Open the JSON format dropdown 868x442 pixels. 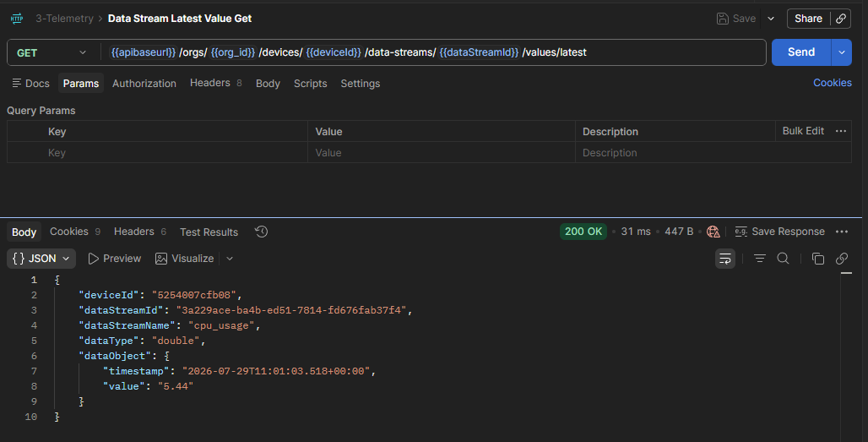click(41, 259)
